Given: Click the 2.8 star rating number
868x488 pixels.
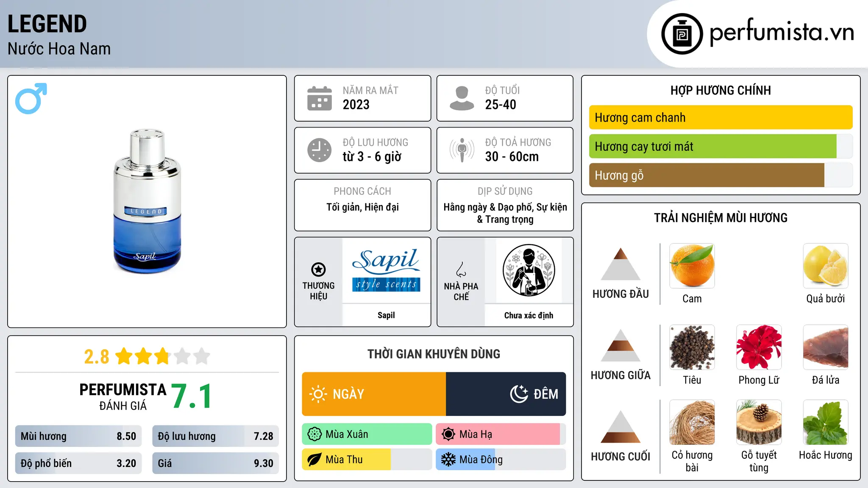Looking at the screenshot, I should [x=97, y=357].
